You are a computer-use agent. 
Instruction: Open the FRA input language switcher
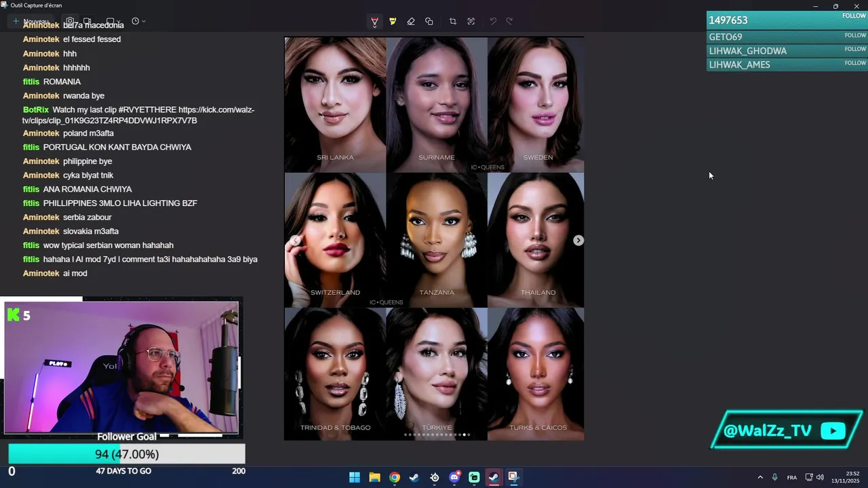click(x=792, y=477)
